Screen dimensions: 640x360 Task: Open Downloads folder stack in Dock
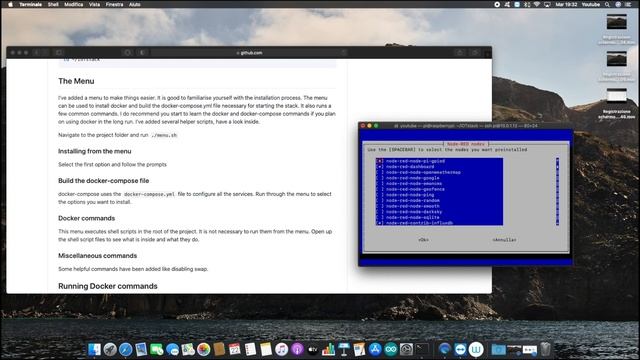[x=498, y=349]
